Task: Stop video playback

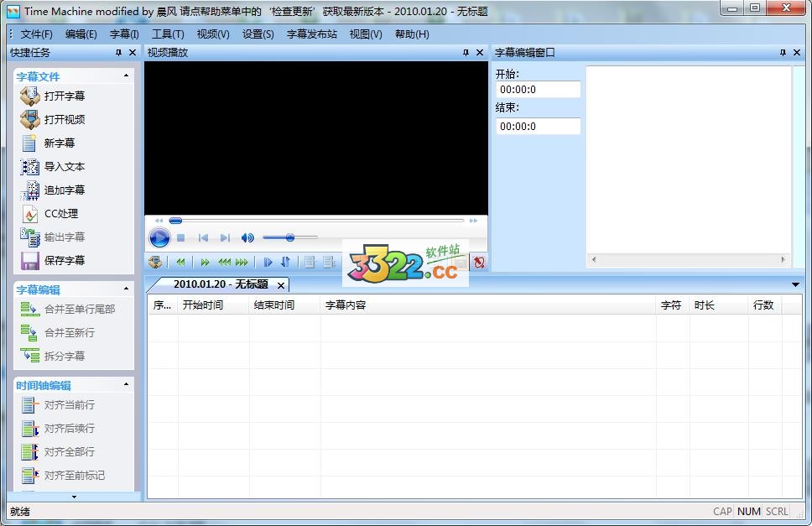Action: pyautogui.click(x=180, y=237)
